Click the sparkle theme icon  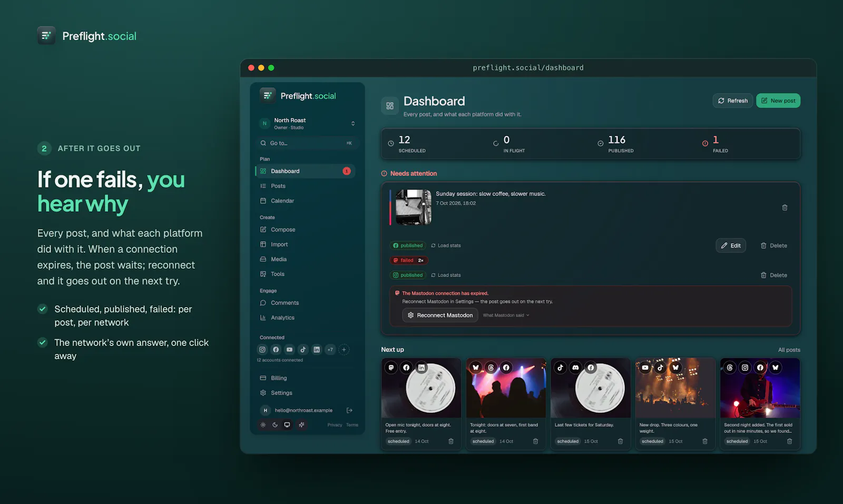(x=301, y=424)
